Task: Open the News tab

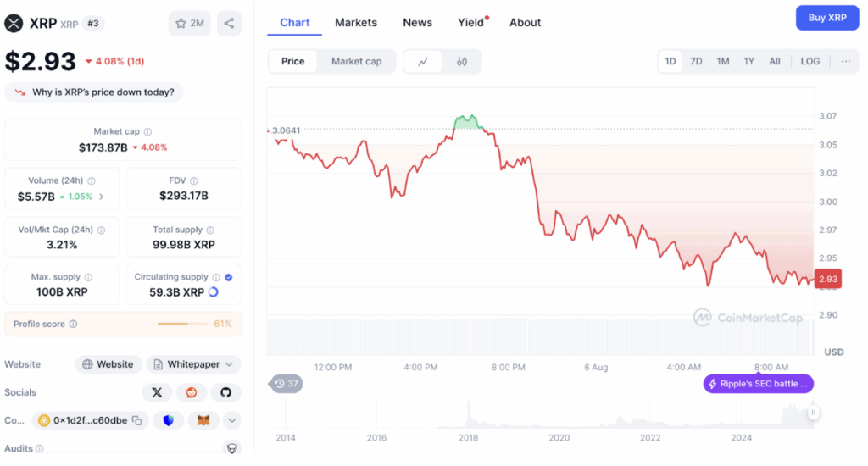Action: (417, 22)
